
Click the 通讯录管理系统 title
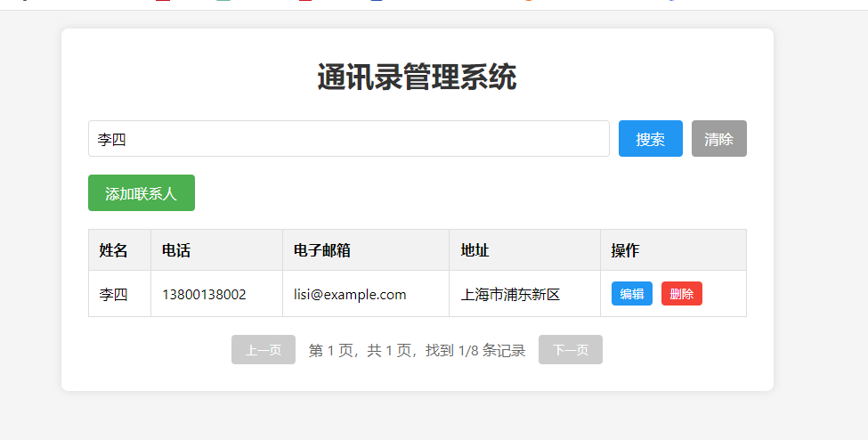417,77
